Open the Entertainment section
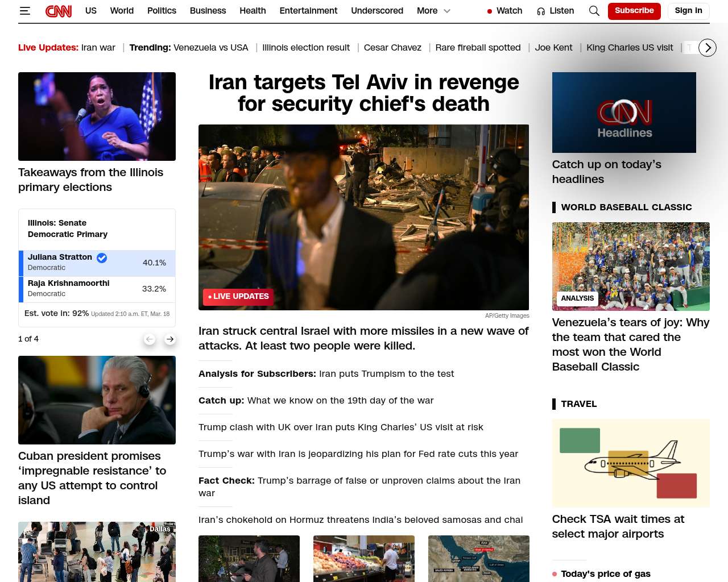This screenshot has height=582, width=728. 308,11
